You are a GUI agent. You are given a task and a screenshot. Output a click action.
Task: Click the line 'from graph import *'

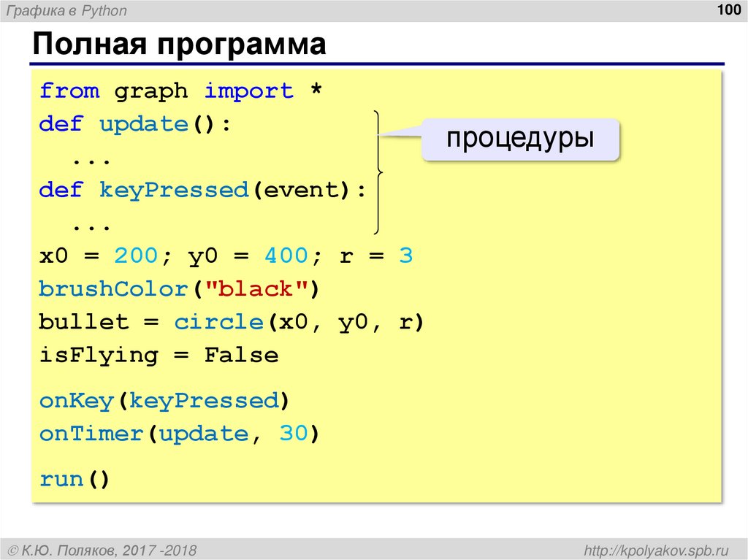click(x=181, y=91)
